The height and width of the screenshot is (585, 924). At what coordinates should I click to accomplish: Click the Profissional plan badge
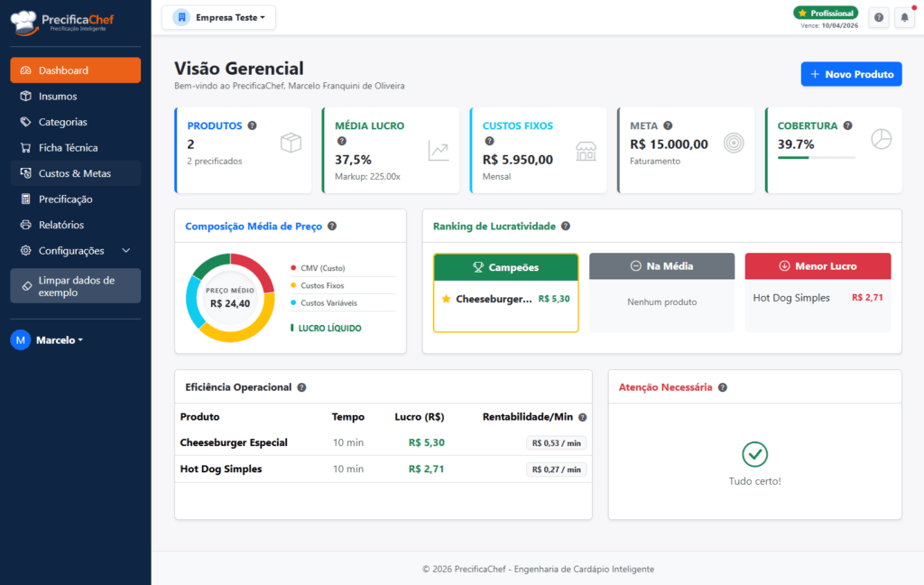(x=826, y=13)
